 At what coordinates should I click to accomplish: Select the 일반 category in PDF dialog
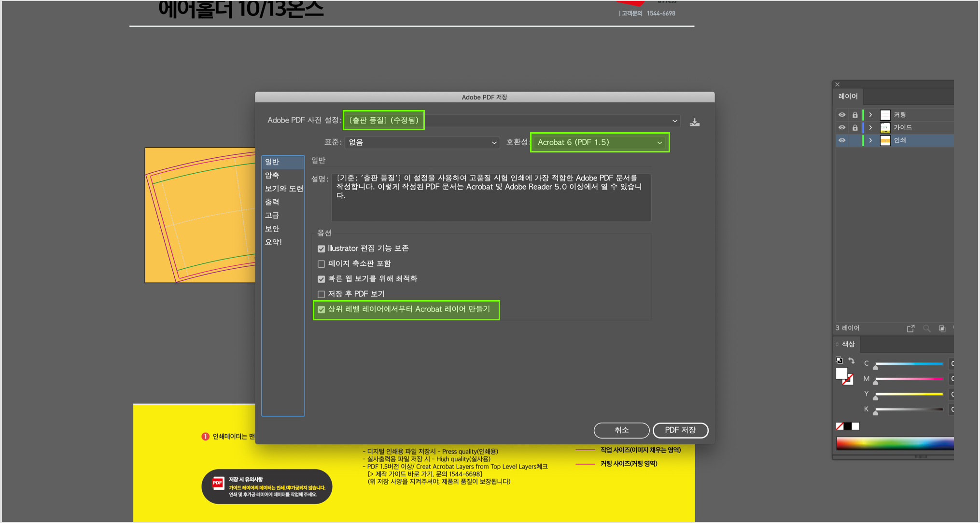click(283, 162)
